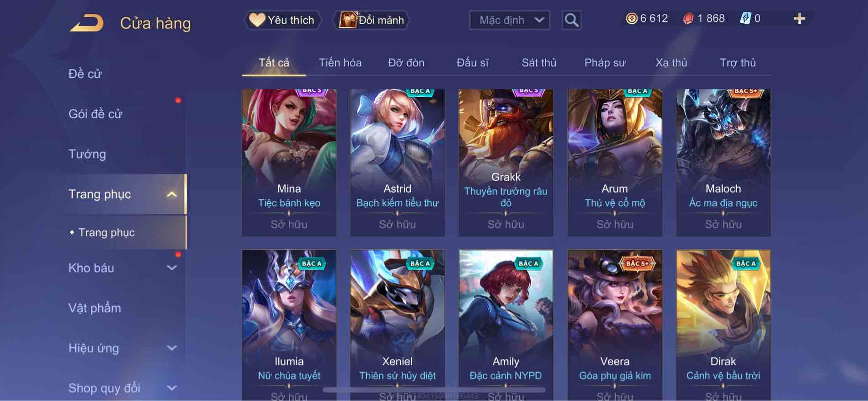
Task: Open Yêu thích heart favorites
Action: click(282, 20)
